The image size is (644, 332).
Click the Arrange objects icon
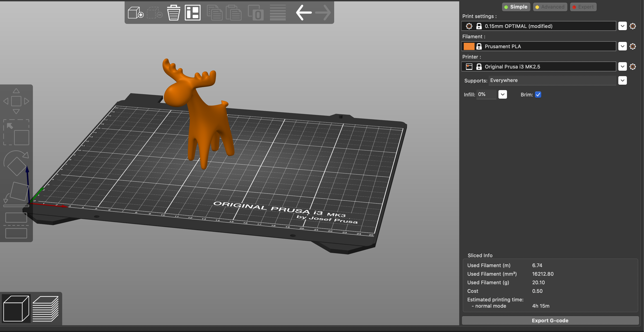click(192, 12)
